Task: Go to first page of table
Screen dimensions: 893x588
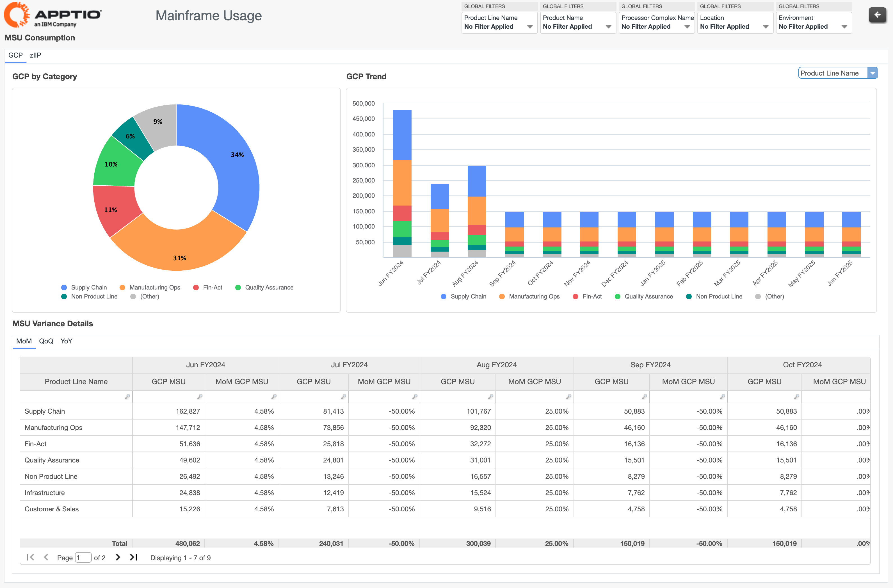Action: pyautogui.click(x=30, y=557)
